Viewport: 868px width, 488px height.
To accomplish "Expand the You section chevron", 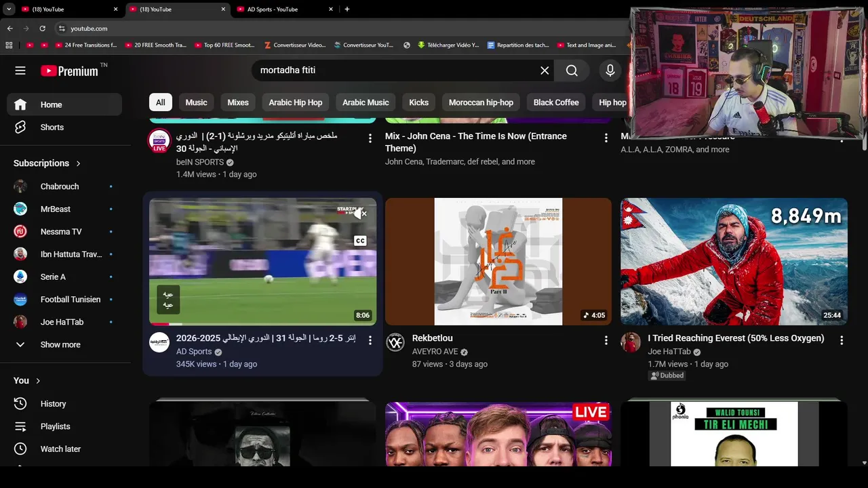I will tap(38, 381).
